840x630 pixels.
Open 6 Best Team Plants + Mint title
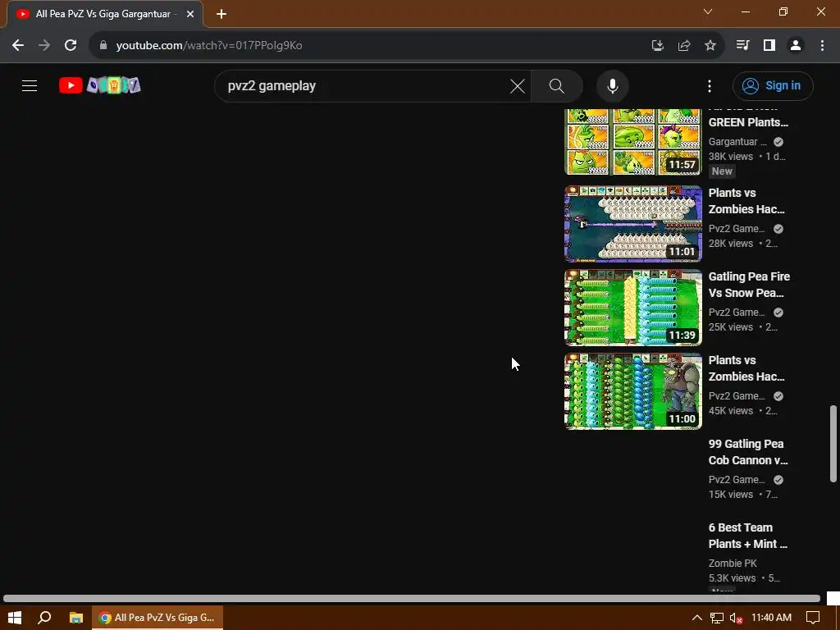[x=748, y=536]
